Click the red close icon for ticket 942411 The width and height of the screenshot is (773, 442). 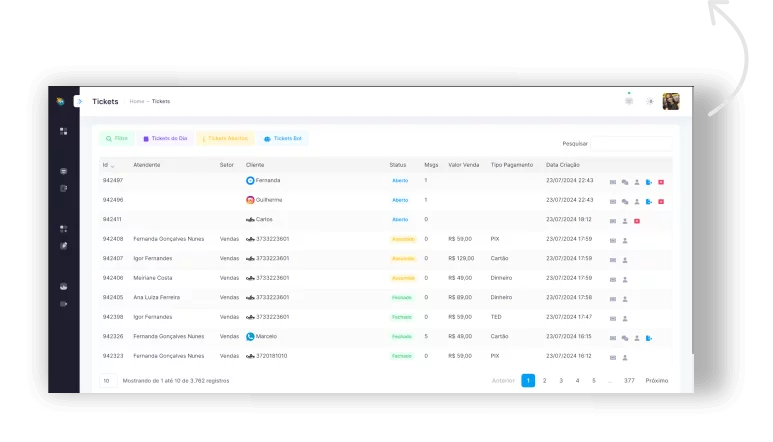click(637, 221)
